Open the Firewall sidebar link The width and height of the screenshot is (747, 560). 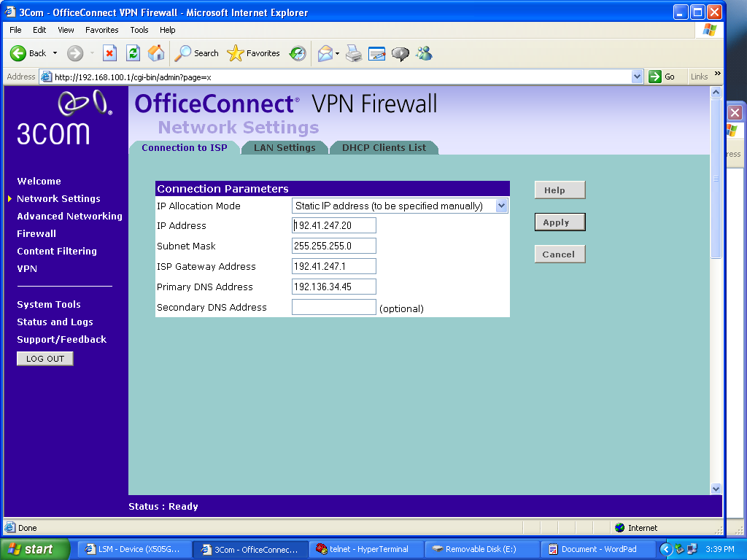tap(36, 234)
